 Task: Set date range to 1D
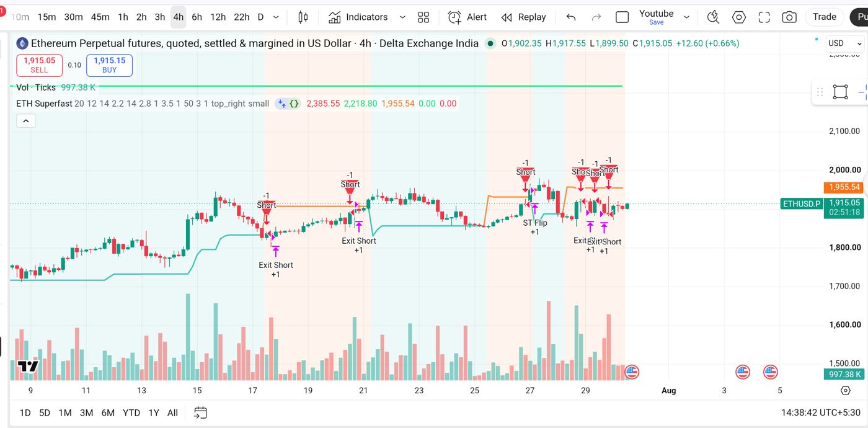(25, 413)
